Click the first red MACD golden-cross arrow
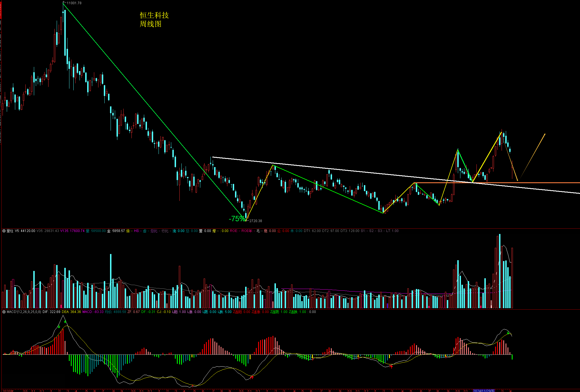Screen dimensions: 580x392 point(252,377)
